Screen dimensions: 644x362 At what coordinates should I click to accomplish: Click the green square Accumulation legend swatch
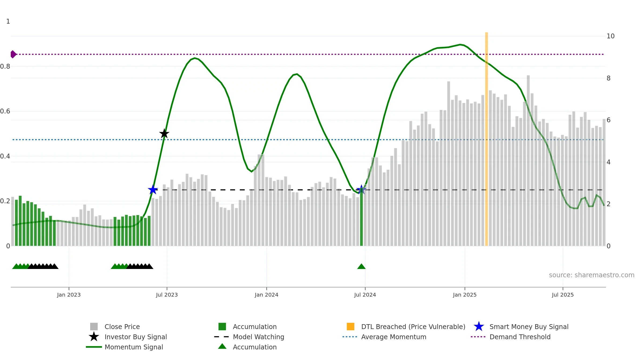(222, 327)
